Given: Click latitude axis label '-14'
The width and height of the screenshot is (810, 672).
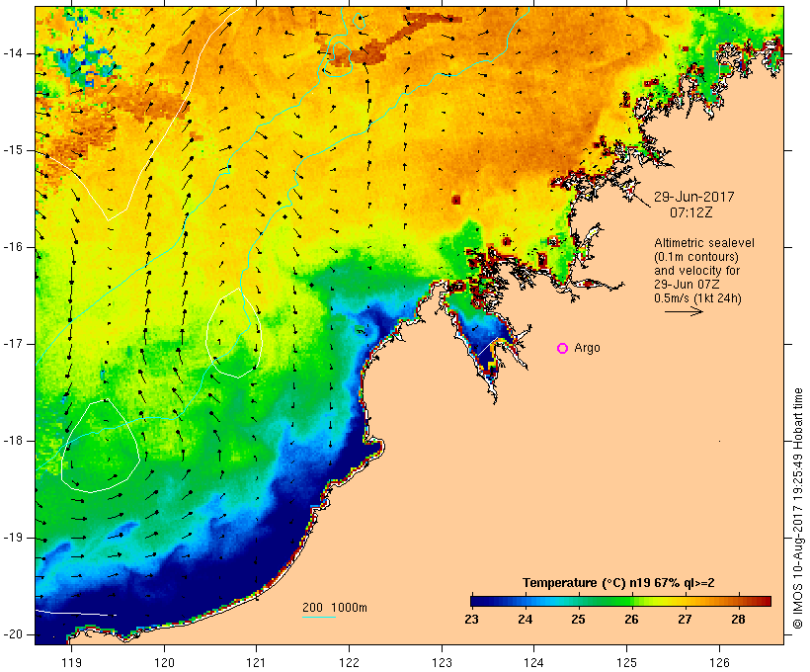Looking at the screenshot, I should 12,53.
